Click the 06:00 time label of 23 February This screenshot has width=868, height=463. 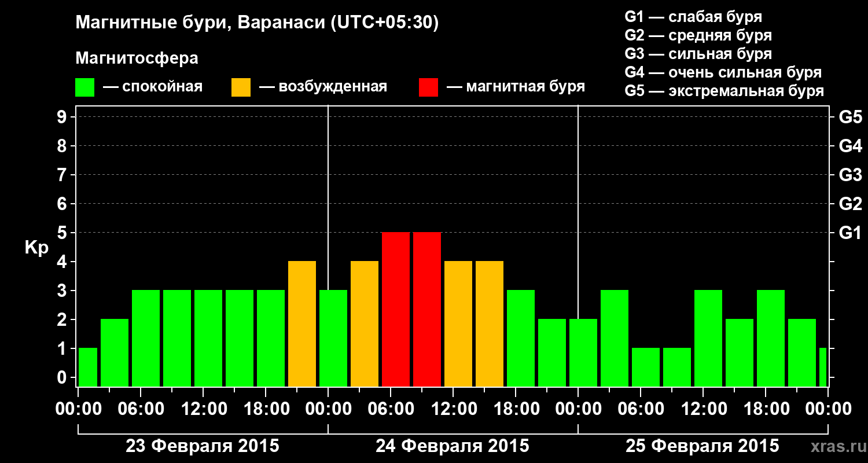pos(141,409)
